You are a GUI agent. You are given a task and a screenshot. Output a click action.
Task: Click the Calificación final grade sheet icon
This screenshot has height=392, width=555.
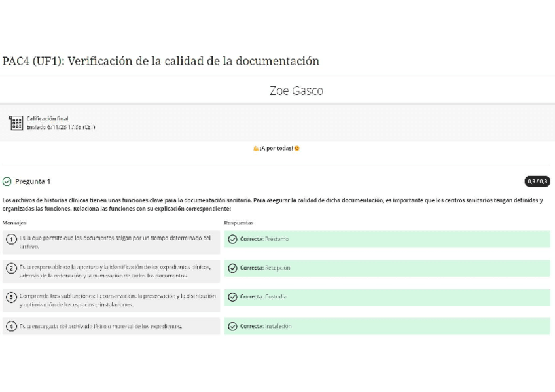tap(16, 123)
